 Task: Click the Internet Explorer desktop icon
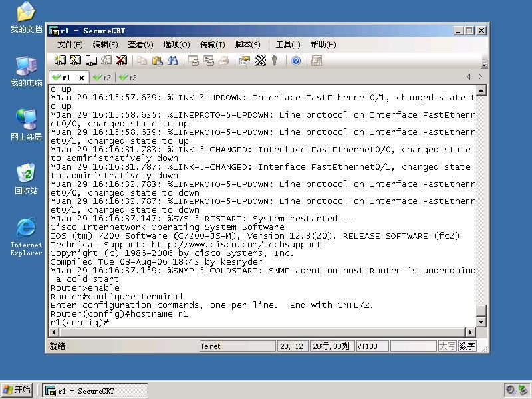click(26, 237)
